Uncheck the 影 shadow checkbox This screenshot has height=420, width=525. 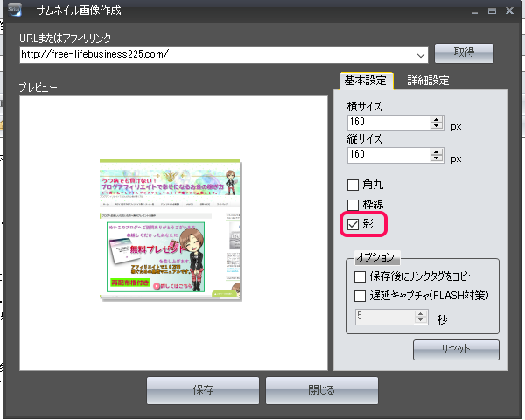click(353, 225)
